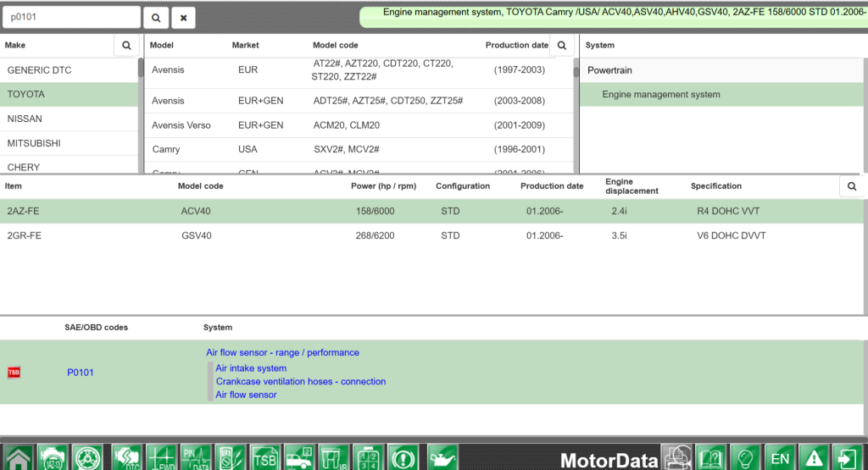Switch language via EN button

(x=780, y=458)
